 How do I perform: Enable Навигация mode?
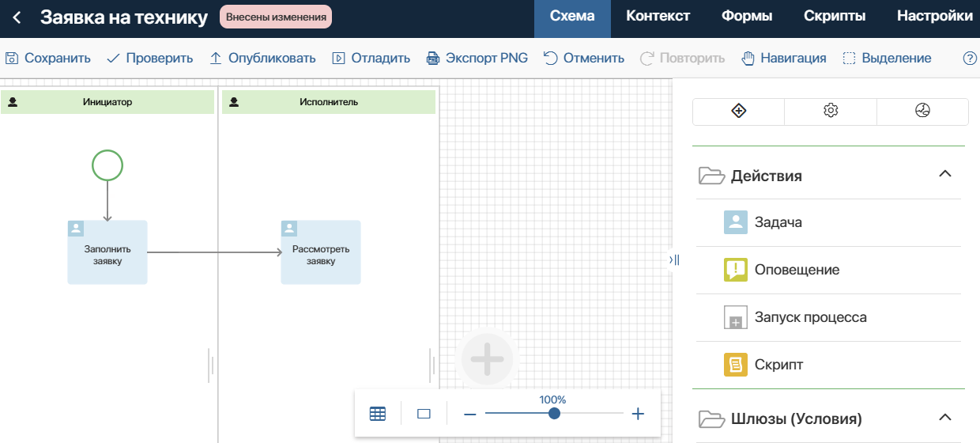pos(783,58)
